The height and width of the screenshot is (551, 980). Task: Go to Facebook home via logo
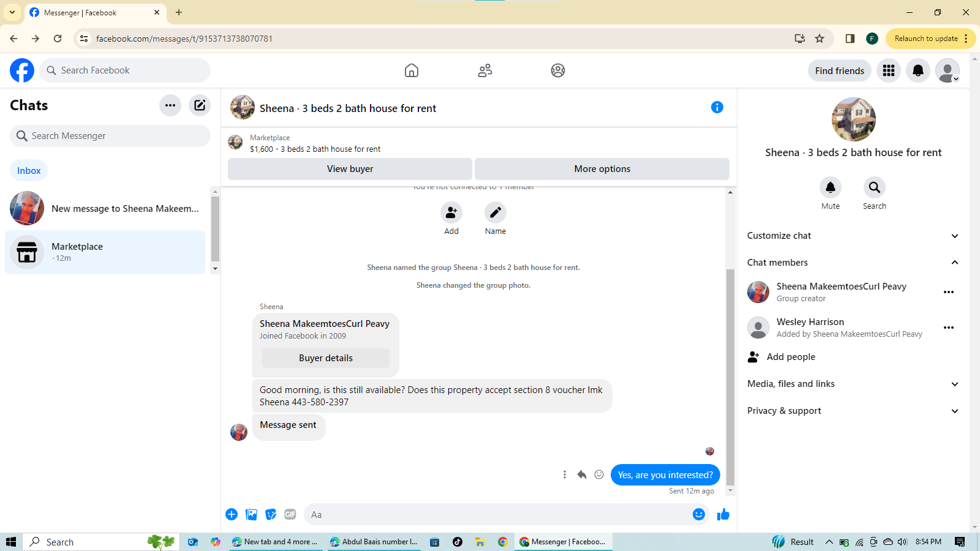pos(22,70)
